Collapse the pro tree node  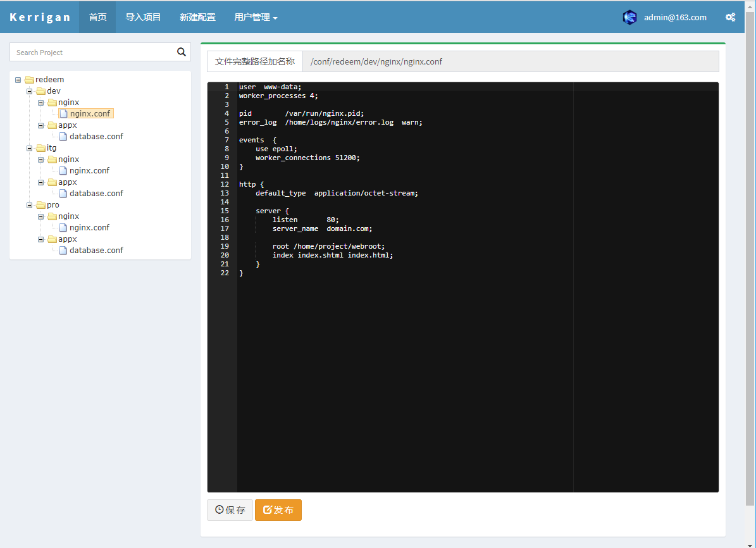point(29,205)
